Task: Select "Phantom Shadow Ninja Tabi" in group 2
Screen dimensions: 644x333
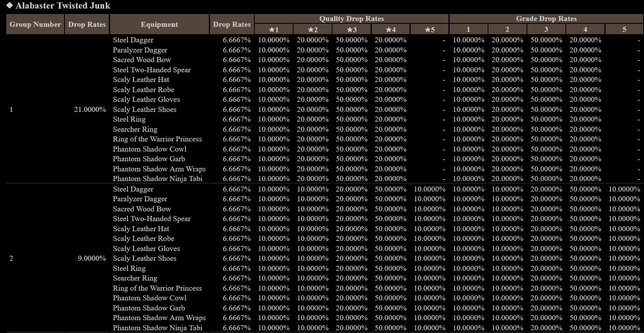Action: coord(157,328)
